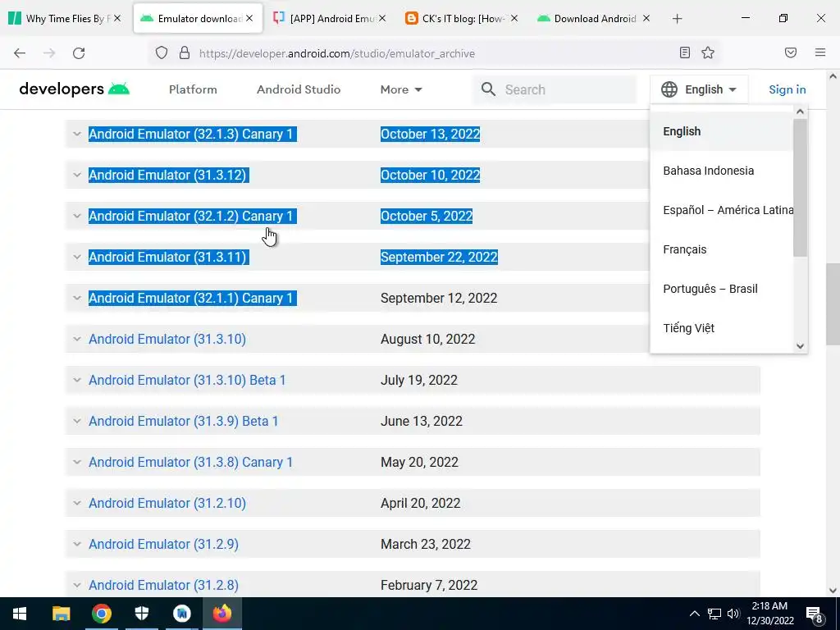Close the Why Time Flies tab
The height and width of the screenshot is (630, 840).
(x=117, y=18)
